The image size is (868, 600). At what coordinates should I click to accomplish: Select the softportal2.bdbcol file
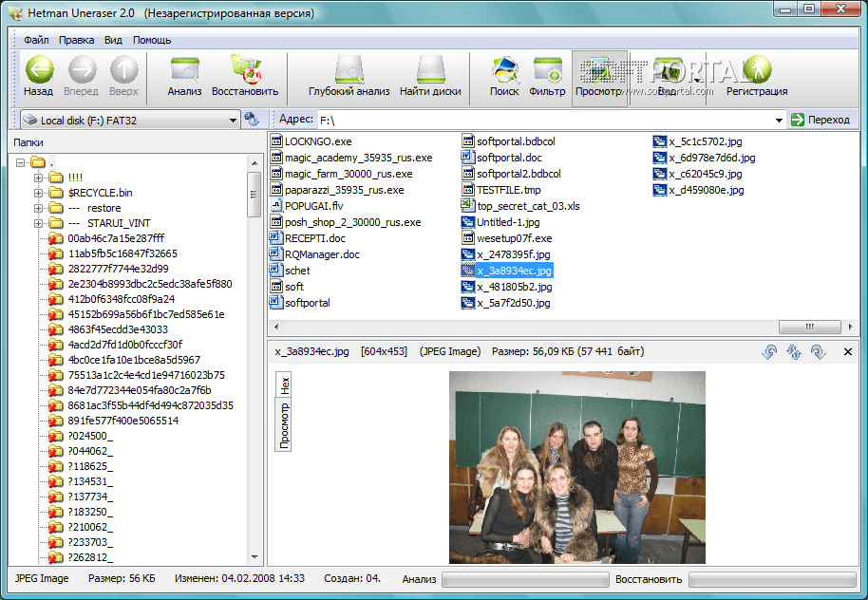512,174
